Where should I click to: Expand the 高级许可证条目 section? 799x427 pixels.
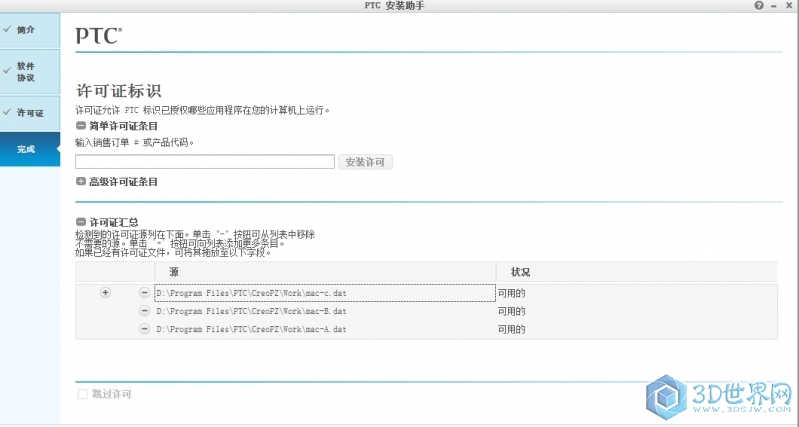(x=81, y=181)
